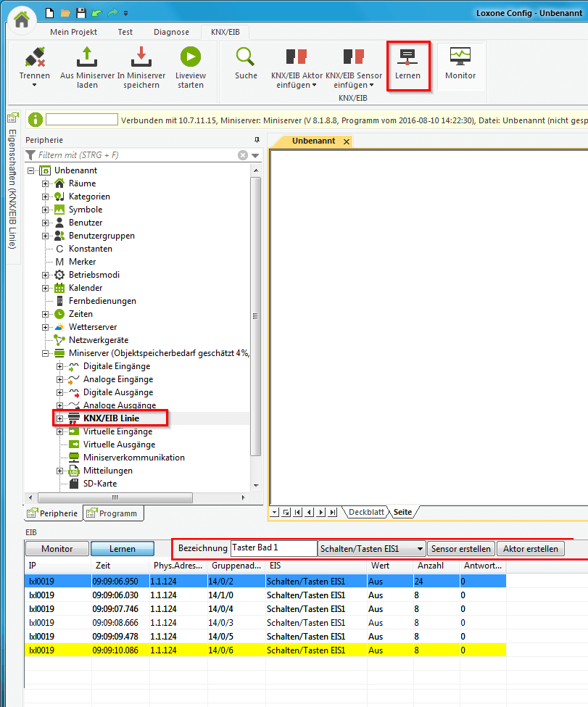This screenshot has height=707, width=588.
Task: Start Liveview with the green play icon
Action: tap(190, 57)
